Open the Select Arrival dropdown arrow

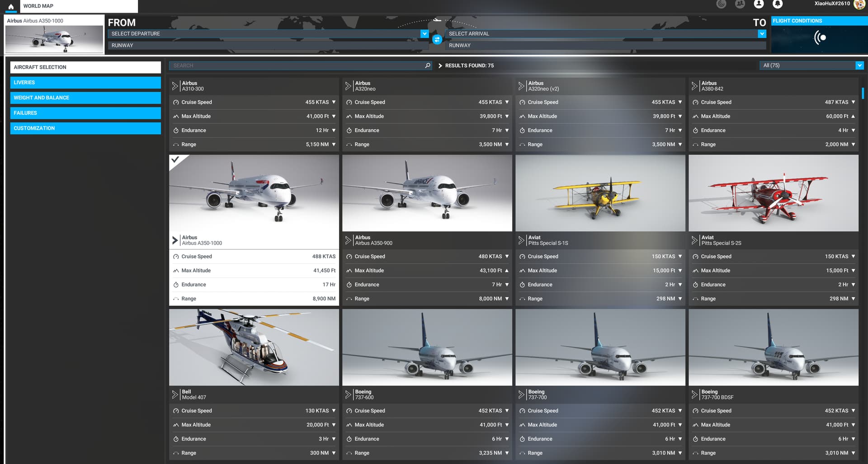[x=762, y=34]
